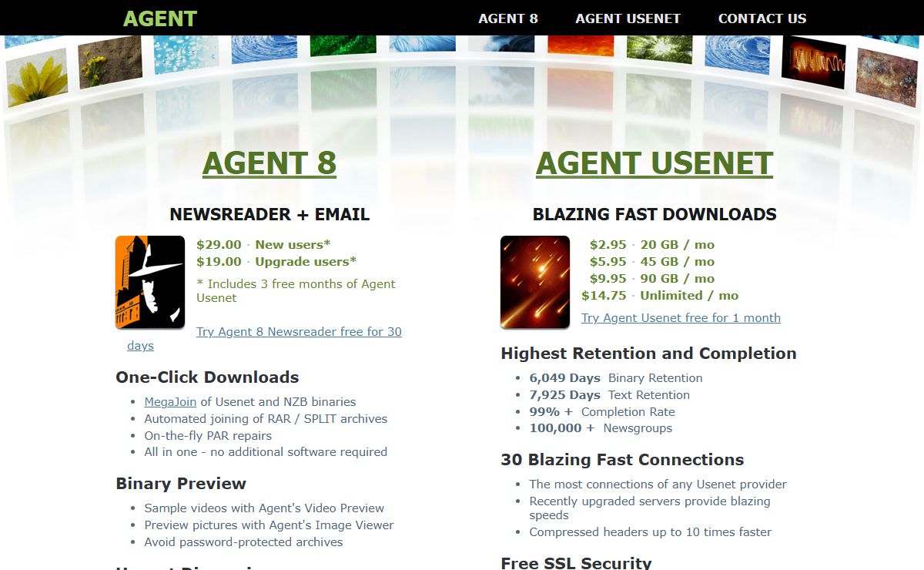Screen dimensions: 924x570
Task: Open the MegaJoin link
Action: pos(170,402)
